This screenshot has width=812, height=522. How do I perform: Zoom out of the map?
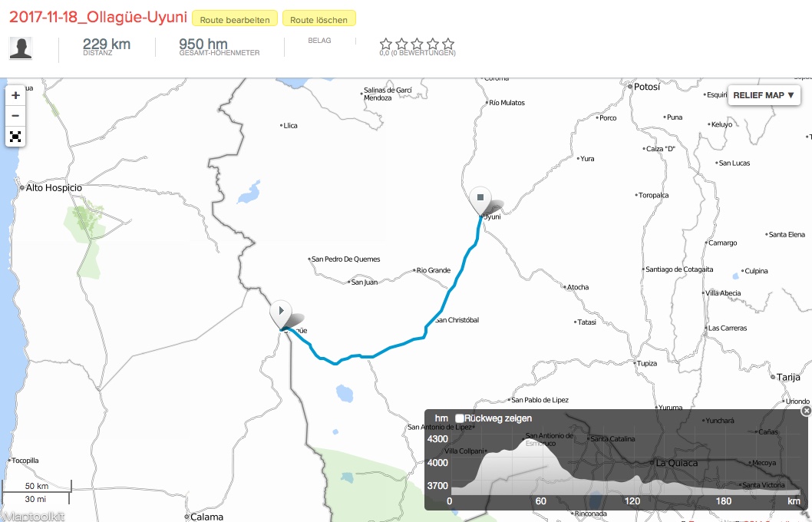(x=15, y=116)
